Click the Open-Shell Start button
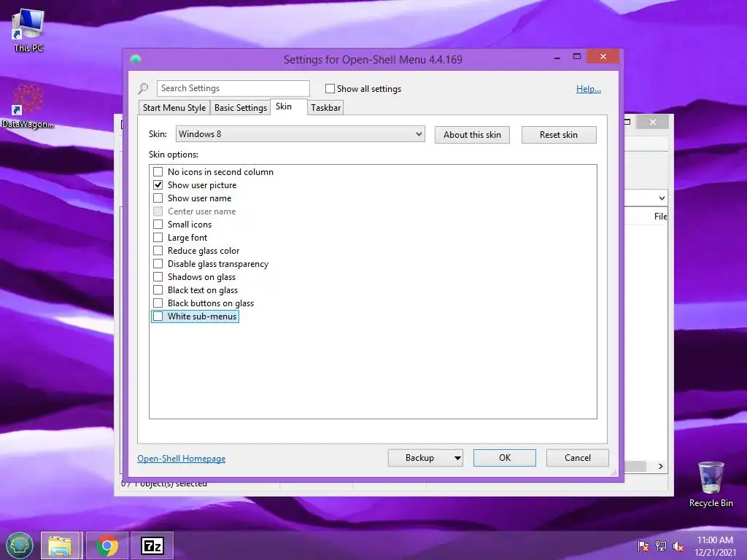Screen dimensions: 747x560 [20, 545]
